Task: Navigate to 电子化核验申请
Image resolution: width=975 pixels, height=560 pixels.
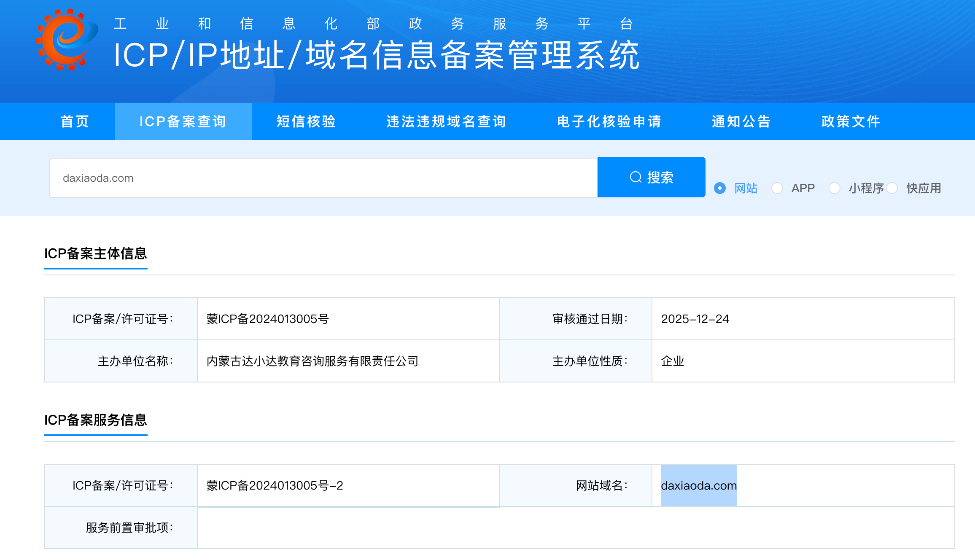Action: [609, 121]
